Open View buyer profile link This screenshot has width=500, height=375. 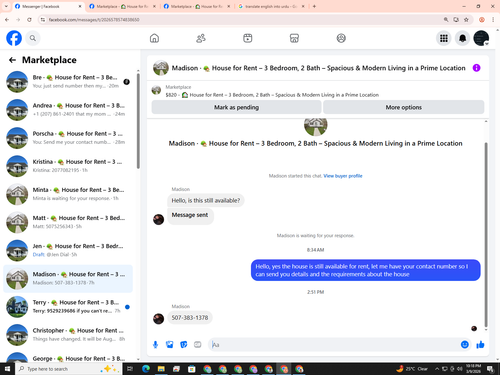(343, 176)
